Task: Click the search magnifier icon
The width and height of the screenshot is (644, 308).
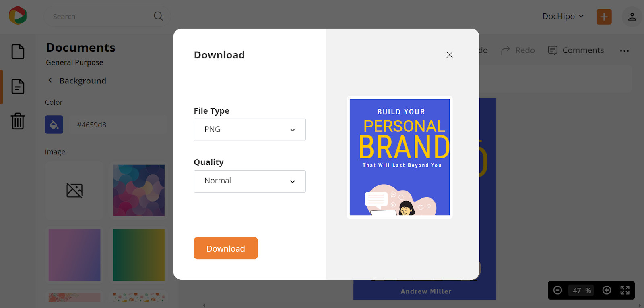Action: [x=159, y=16]
